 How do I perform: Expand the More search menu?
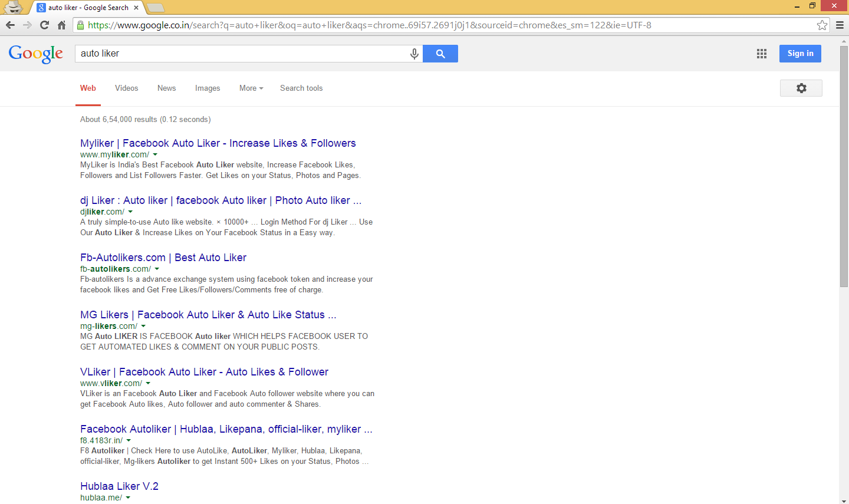tap(251, 88)
